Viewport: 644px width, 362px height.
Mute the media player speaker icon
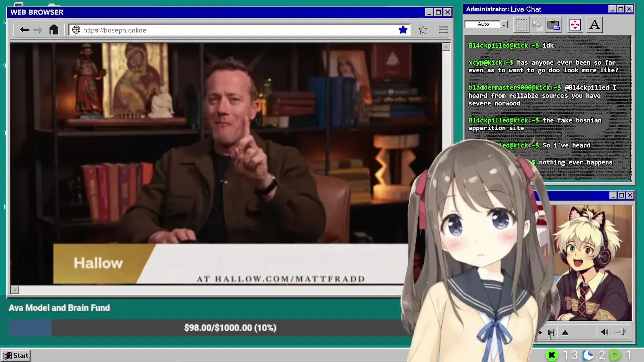coord(604,332)
